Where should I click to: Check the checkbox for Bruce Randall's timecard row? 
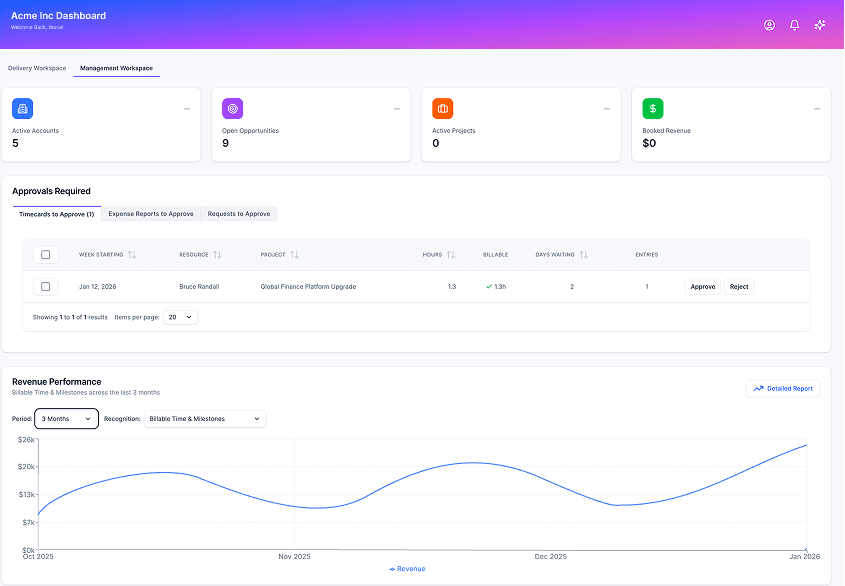[45, 286]
